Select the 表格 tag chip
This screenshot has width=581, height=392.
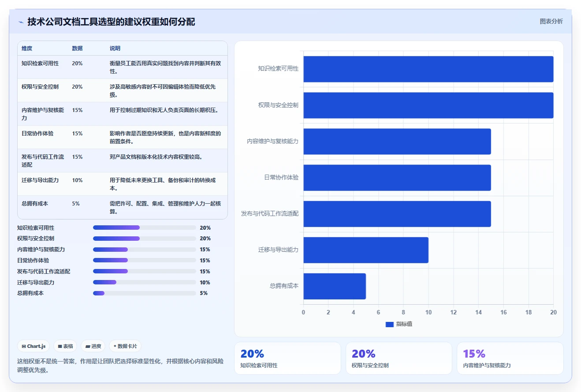pos(65,346)
